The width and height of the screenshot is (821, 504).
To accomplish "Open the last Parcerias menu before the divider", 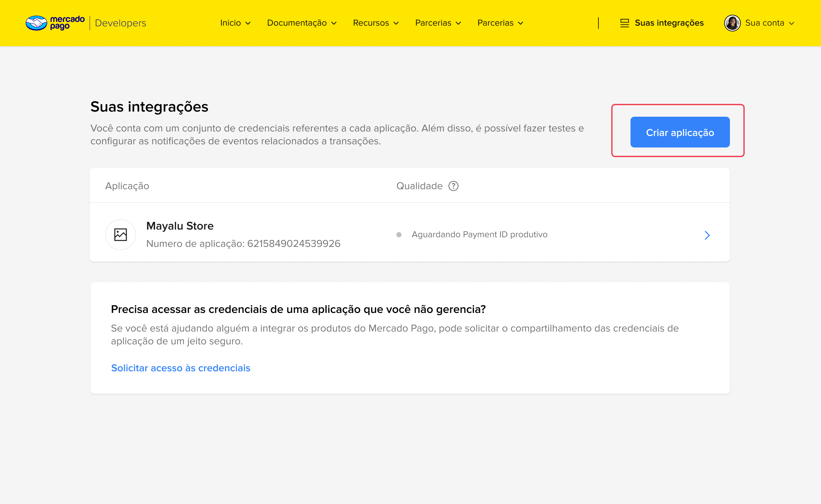I will coord(500,23).
